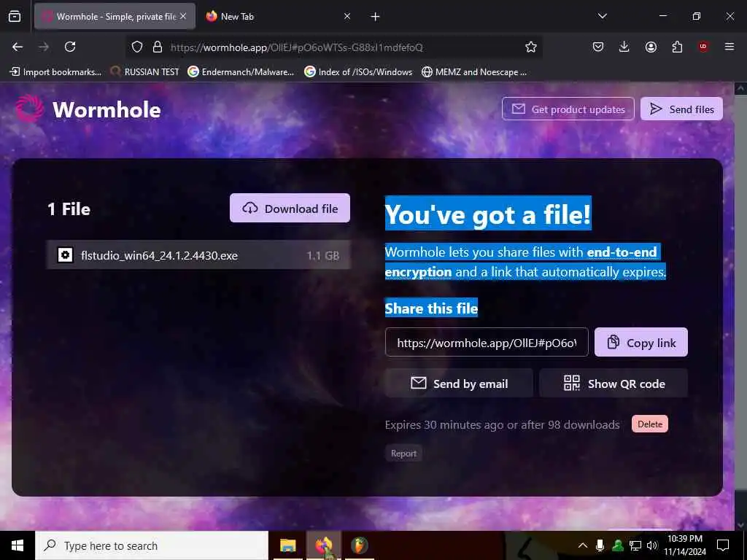The height and width of the screenshot is (560, 747).
Task: Open a new tab with plus icon
Action: tap(376, 17)
